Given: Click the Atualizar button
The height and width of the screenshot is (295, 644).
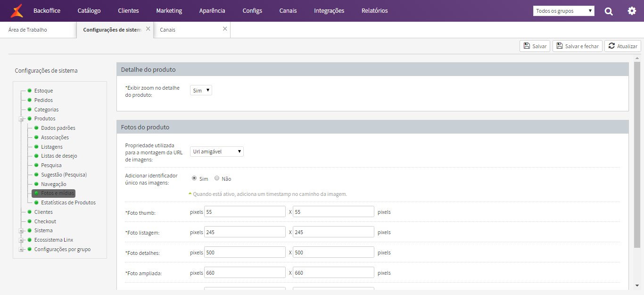Looking at the screenshot, I should [x=623, y=46].
